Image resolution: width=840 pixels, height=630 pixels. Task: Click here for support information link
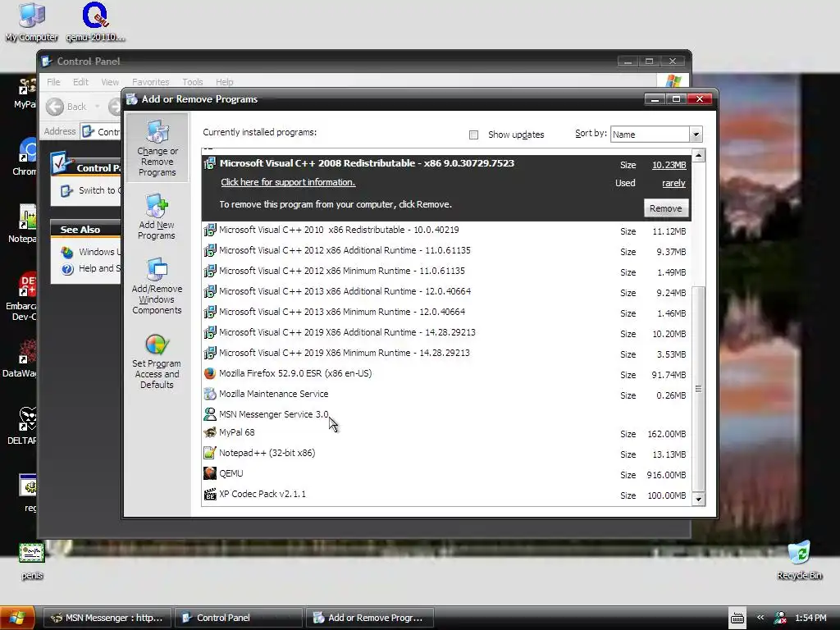[x=288, y=182]
